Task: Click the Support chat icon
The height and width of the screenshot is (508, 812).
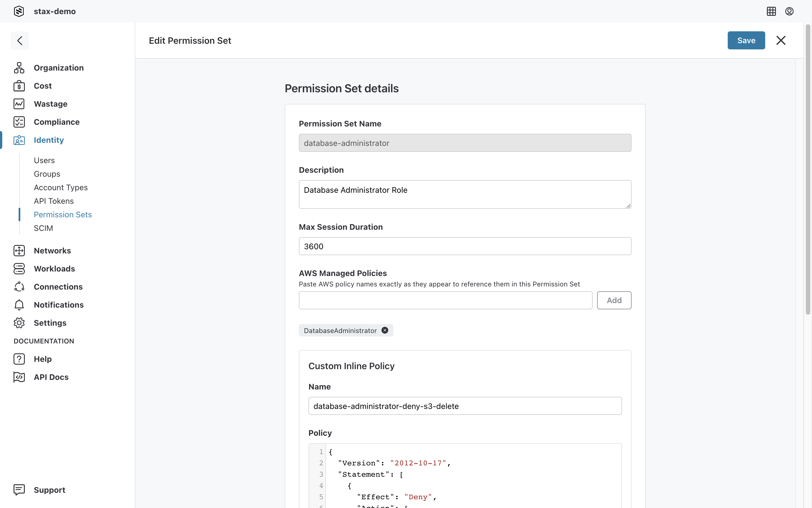Action: pyautogui.click(x=19, y=490)
